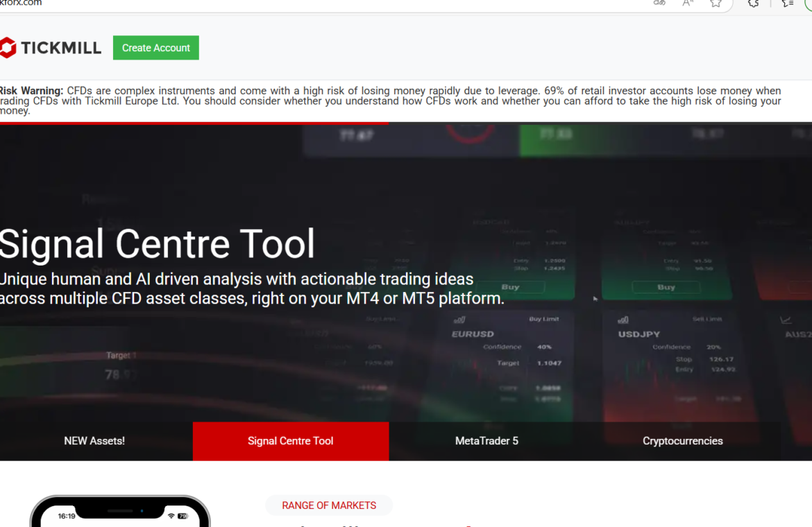The height and width of the screenshot is (527, 812).
Task: Click the EURUSD symbol in the banner
Action: (473, 334)
